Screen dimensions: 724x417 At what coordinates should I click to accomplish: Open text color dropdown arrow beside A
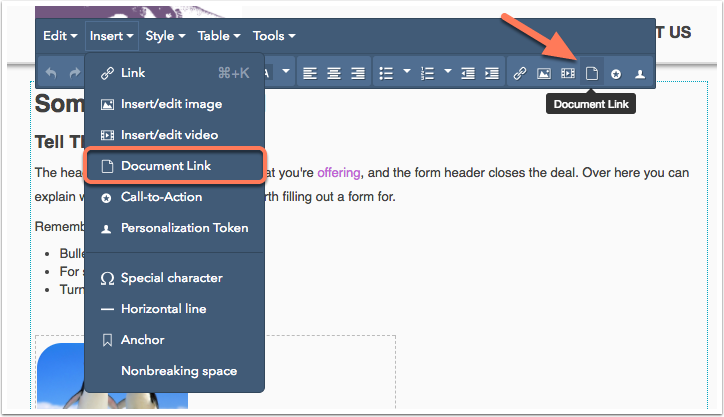point(286,71)
